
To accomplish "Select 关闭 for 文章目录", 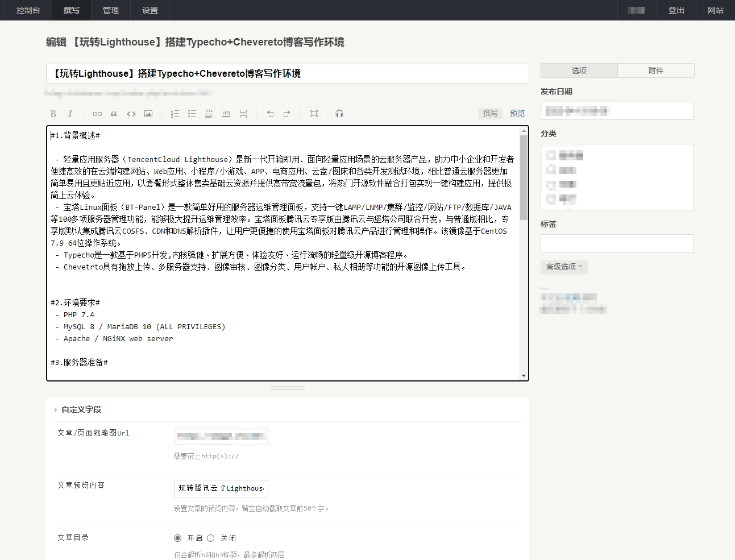I will pyautogui.click(x=211, y=538).
